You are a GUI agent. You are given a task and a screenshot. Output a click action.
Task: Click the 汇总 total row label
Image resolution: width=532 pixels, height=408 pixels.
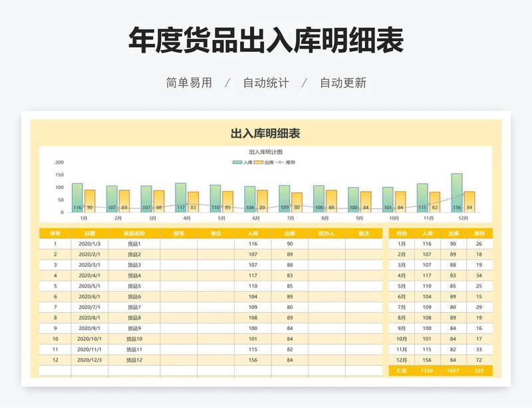tap(401, 371)
